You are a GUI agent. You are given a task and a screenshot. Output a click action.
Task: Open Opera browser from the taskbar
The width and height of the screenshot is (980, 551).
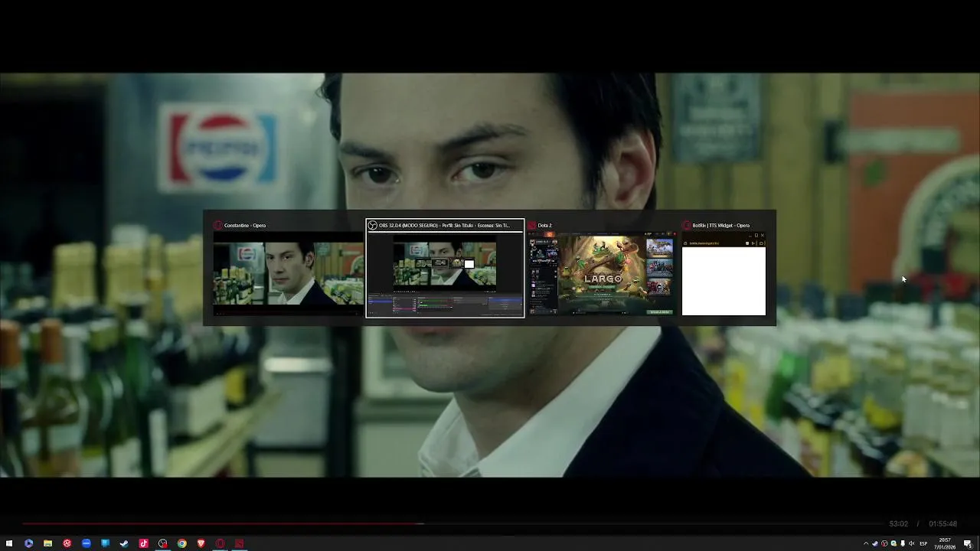(220, 543)
